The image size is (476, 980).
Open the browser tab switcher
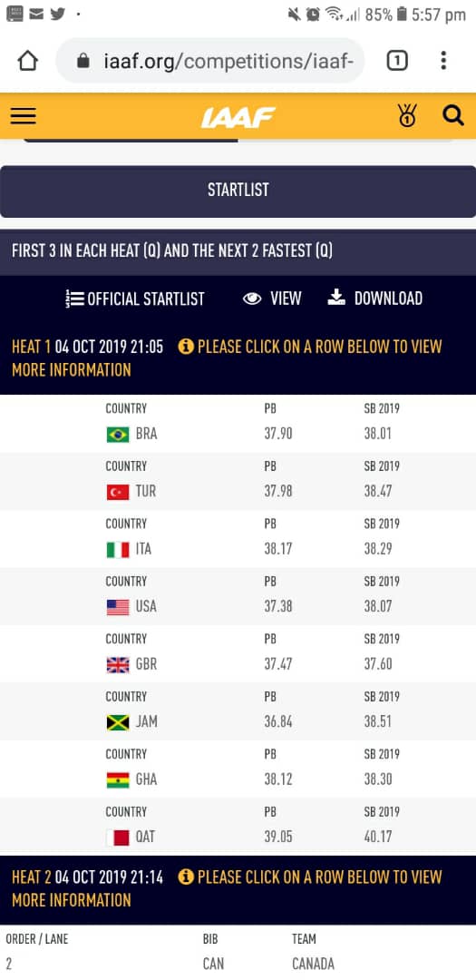(x=397, y=61)
